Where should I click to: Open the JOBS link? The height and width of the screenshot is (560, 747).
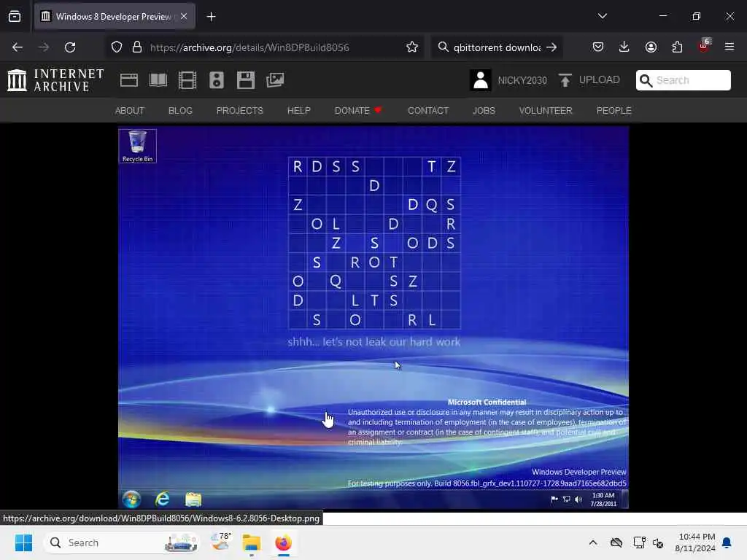pyautogui.click(x=484, y=111)
